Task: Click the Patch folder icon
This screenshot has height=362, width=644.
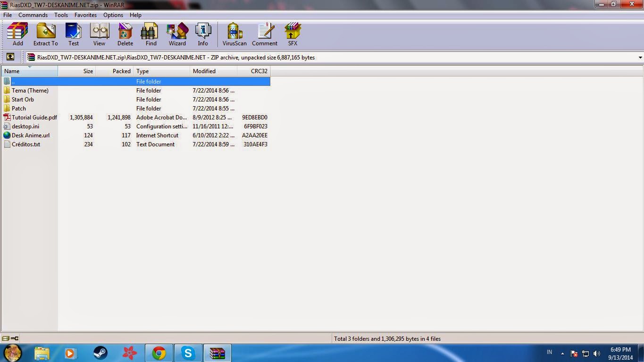Action: pyautogui.click(x=7, y=108)
